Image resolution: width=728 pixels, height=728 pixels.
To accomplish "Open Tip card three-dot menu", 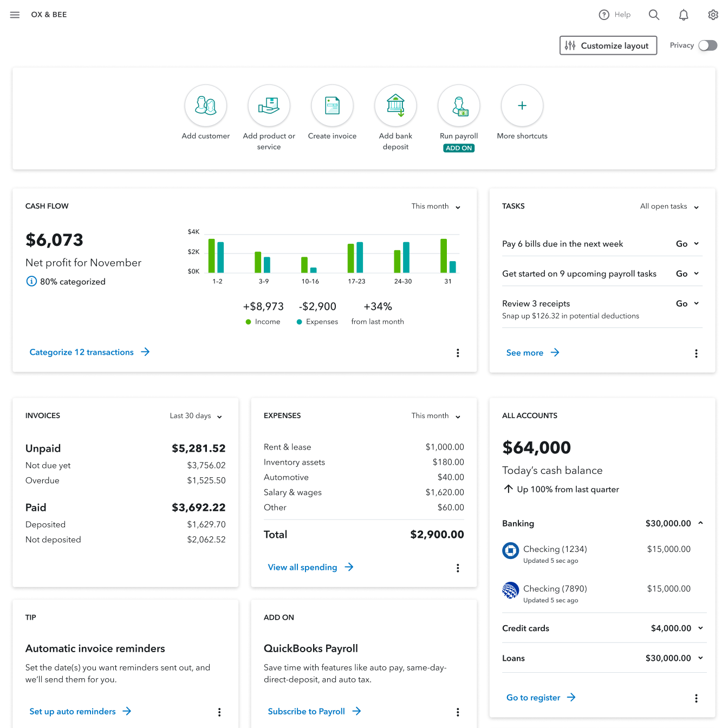I will click(219, 712).
